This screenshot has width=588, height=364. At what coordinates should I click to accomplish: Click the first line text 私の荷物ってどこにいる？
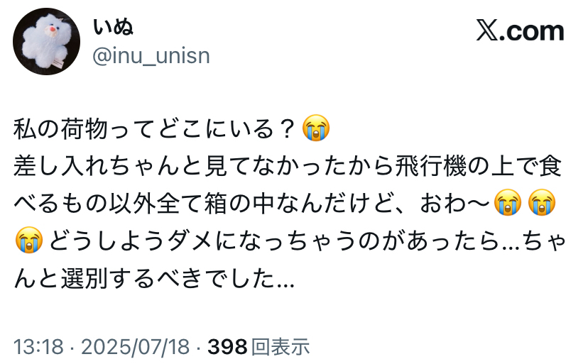tap(154, 130)
